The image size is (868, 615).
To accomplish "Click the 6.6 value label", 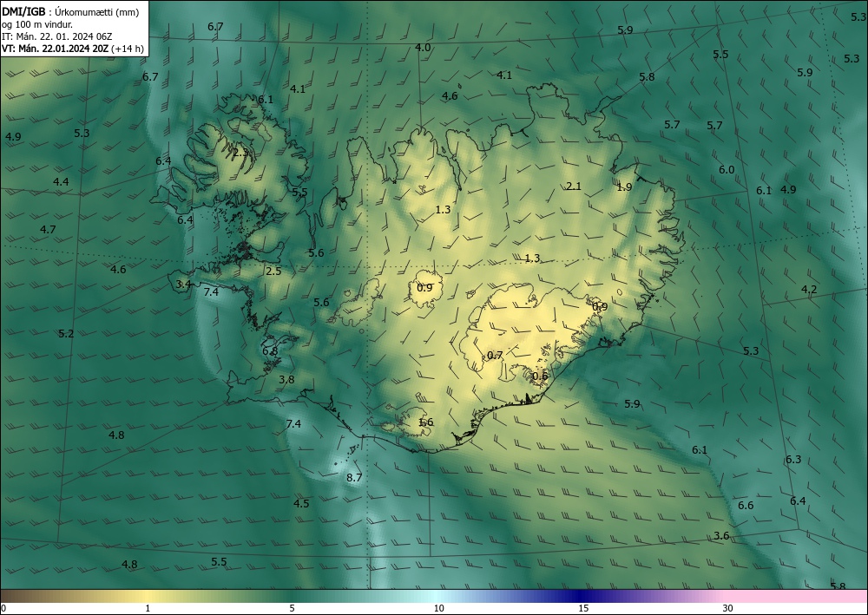I will [746, 506].
